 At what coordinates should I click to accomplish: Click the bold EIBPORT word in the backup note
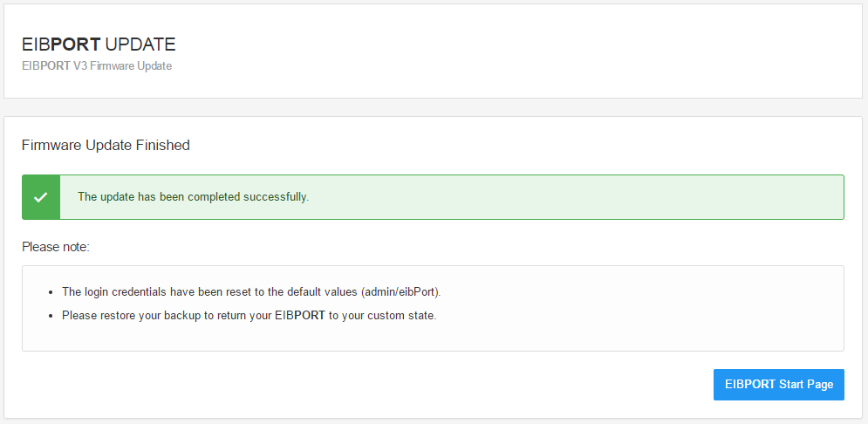click(299, 315)
